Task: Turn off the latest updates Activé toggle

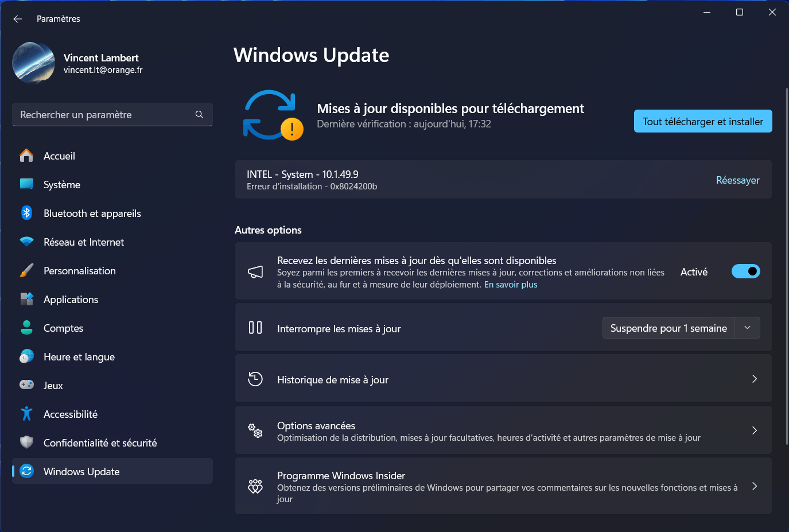Action: tap(746, 271)
